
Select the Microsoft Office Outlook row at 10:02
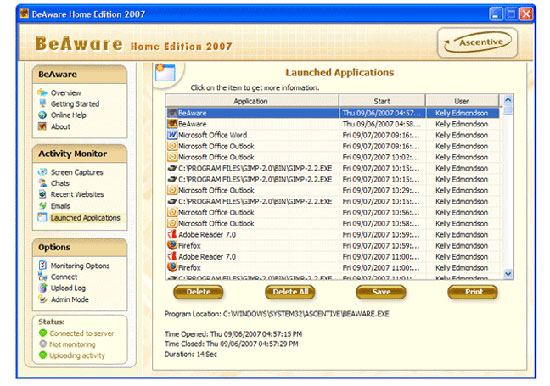333,157
